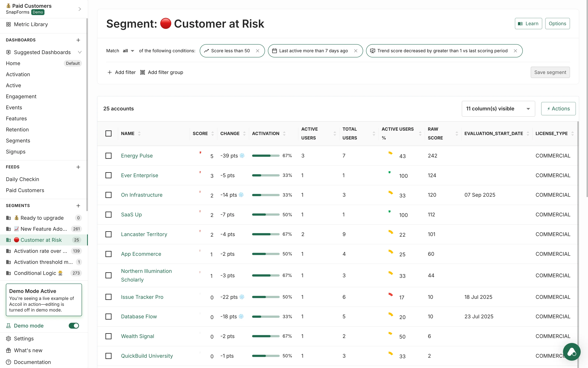Click the New Feature Adoption segment icon
This screenshot has height=368, width=588.
coord(8,229)
